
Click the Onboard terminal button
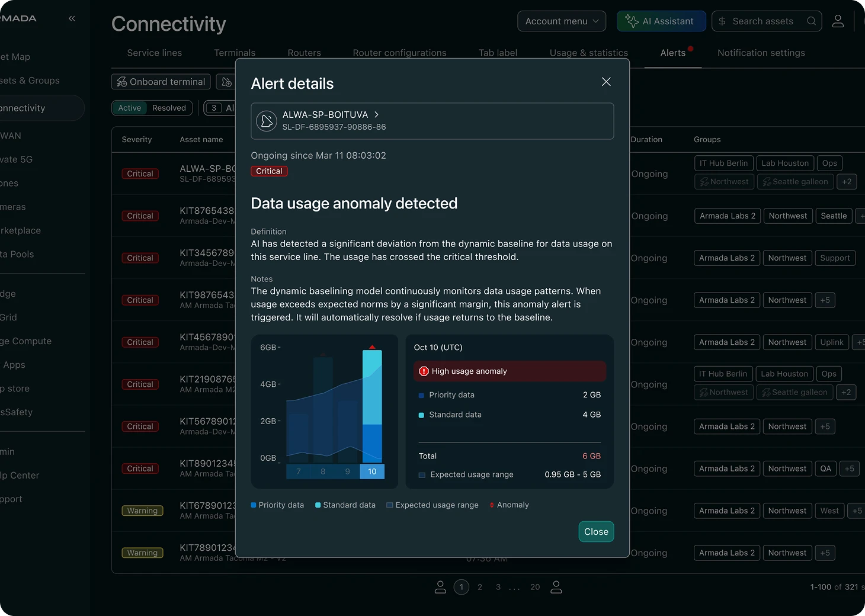point(162,82)
